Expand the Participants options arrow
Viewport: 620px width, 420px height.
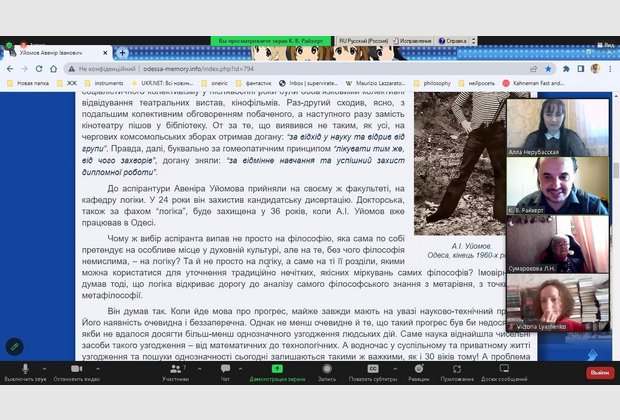(x=199, y=366)
